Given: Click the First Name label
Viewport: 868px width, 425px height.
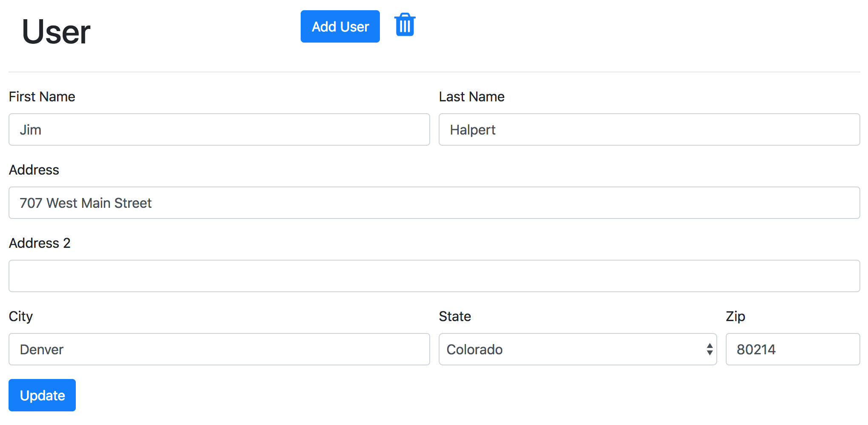Looking at the screenshot, I should coord(42,97).
